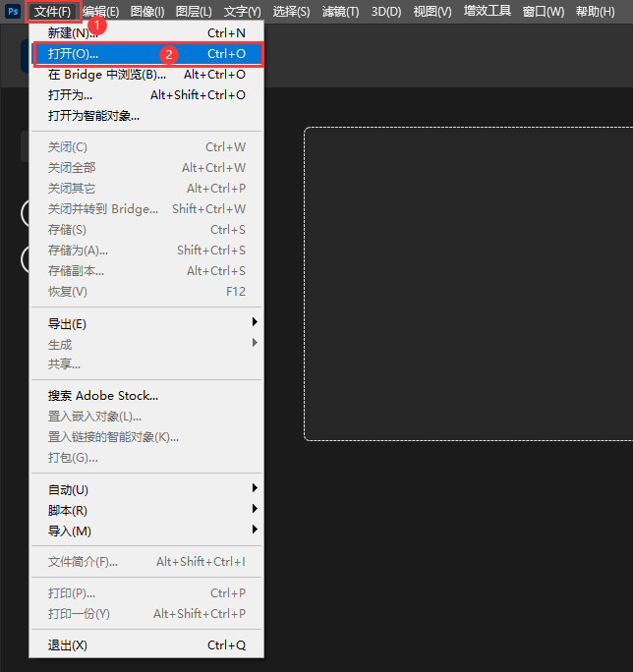This screenshot has width=633, height=672.
Task: Open the 图像(I) menu
Action: pos(147,12)
